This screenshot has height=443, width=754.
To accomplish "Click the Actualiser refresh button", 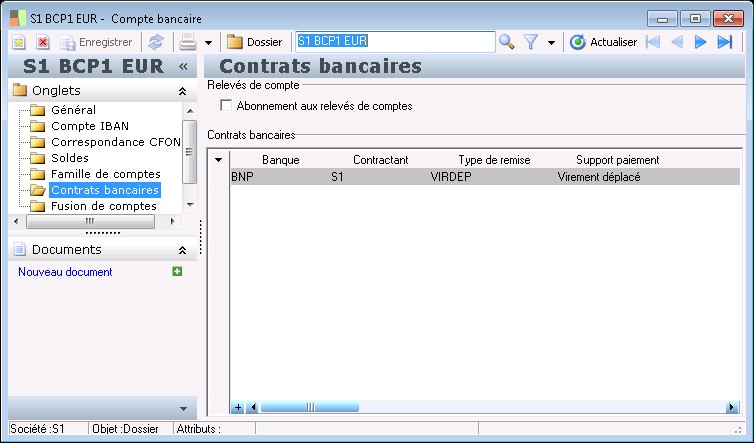I will (x=603, y=42).
